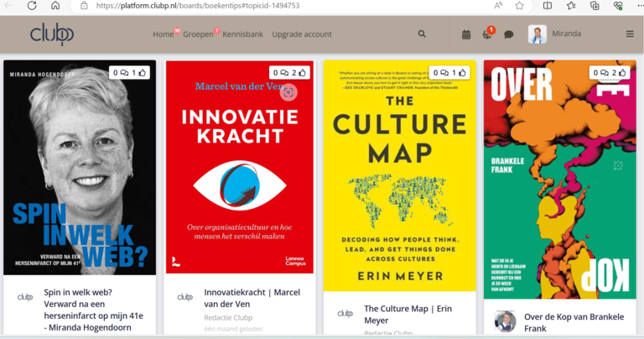Open Miranda's profile avatar

[538, 34]
